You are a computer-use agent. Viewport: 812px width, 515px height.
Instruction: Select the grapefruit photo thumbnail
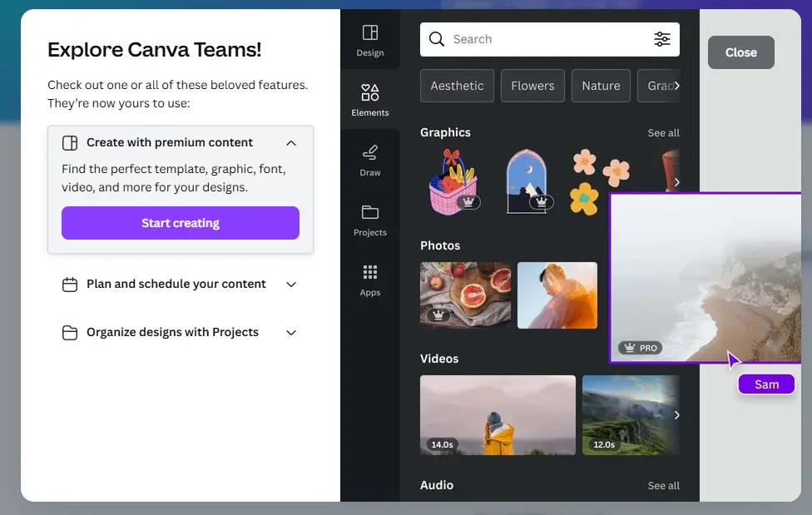click(x=465, y=295)
